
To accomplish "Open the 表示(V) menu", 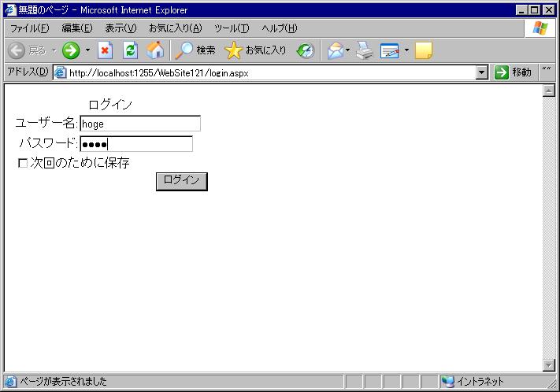I will tap(121, 28).
